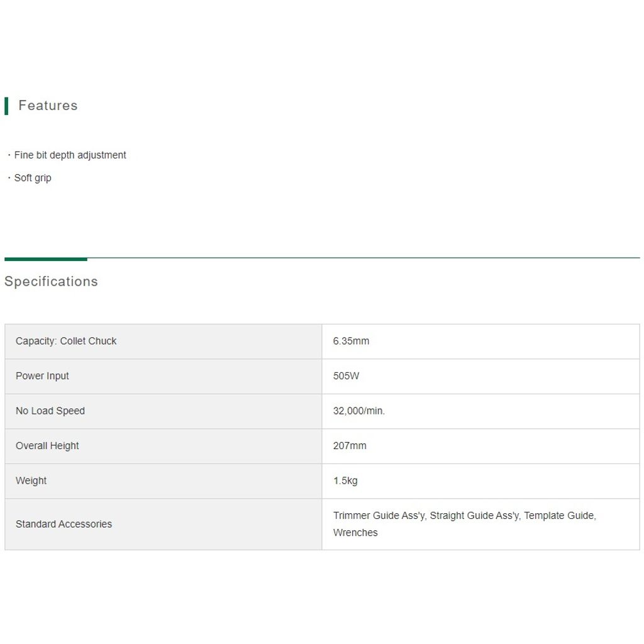The width and height of the screenshot is (644, 644).
Task: Select the green Specifications tab underline
Action: tap(45, 259)
